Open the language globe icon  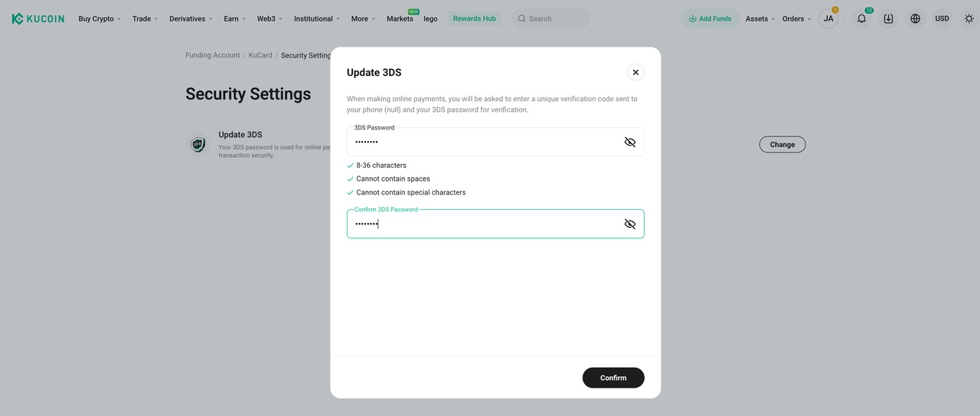pyautogui.click(x=915, y=18)
